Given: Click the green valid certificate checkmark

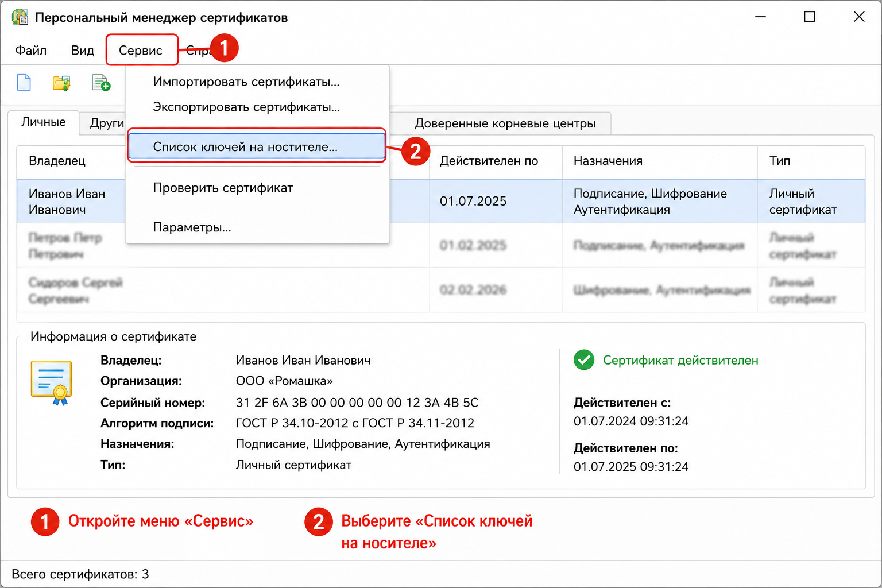Looking at the screenshot, I should (584, 360).
